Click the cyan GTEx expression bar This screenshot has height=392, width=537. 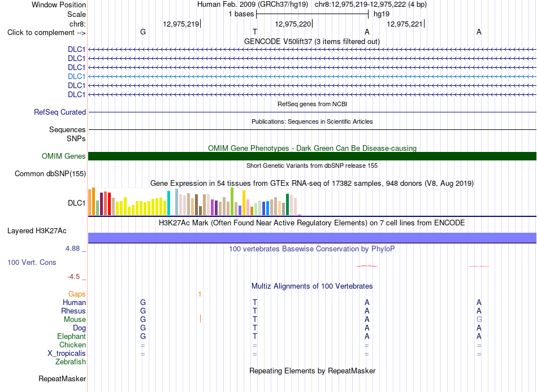[168, 203]
